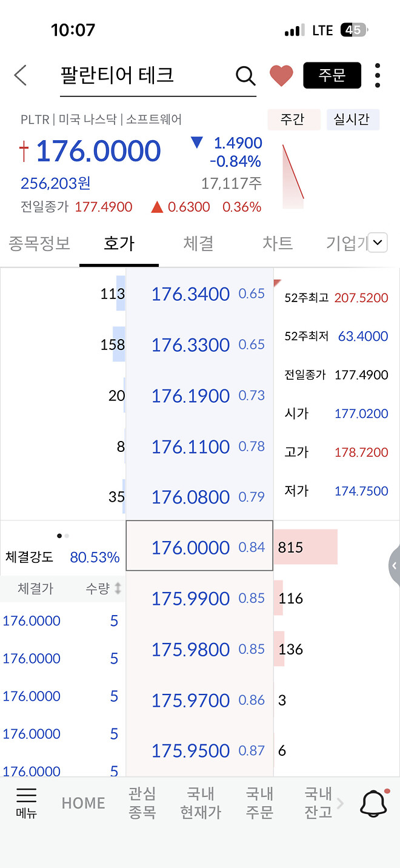The height and width of the screenshot is (868, 400).
Task: Tap the back arrow to previous screen
Action: [x=20, y=75]
